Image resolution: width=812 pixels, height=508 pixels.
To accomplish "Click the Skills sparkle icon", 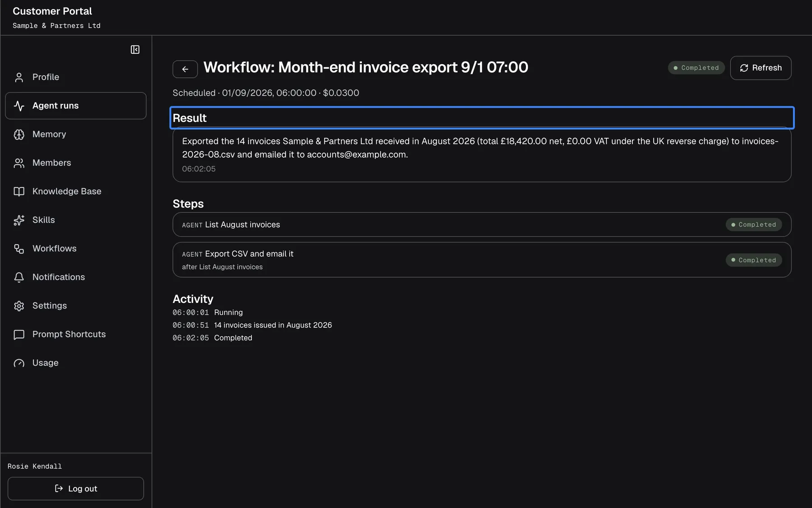I will [x=19, y=220].
